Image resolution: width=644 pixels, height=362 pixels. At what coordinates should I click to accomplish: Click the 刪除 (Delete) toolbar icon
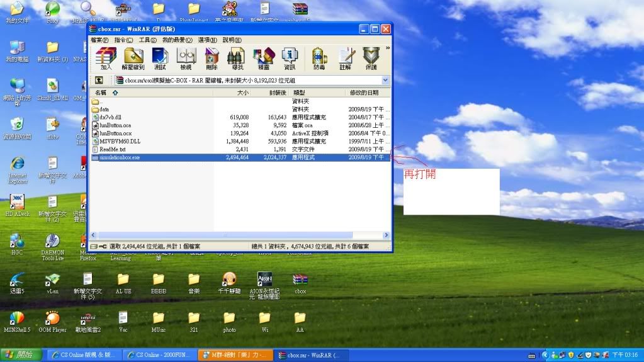212,58
